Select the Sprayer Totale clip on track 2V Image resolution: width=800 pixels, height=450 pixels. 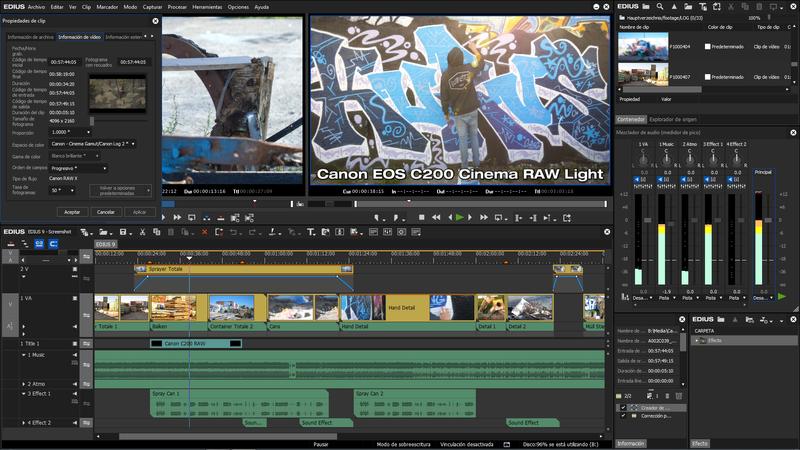click(x=243, y=269)
